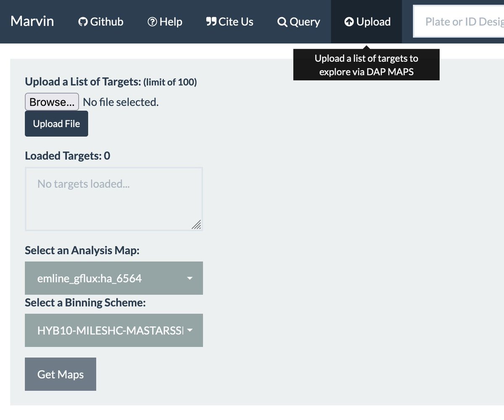504x420 pixels.
Task: Click Browse to choose a file
Action: click(x=52, y=102)
